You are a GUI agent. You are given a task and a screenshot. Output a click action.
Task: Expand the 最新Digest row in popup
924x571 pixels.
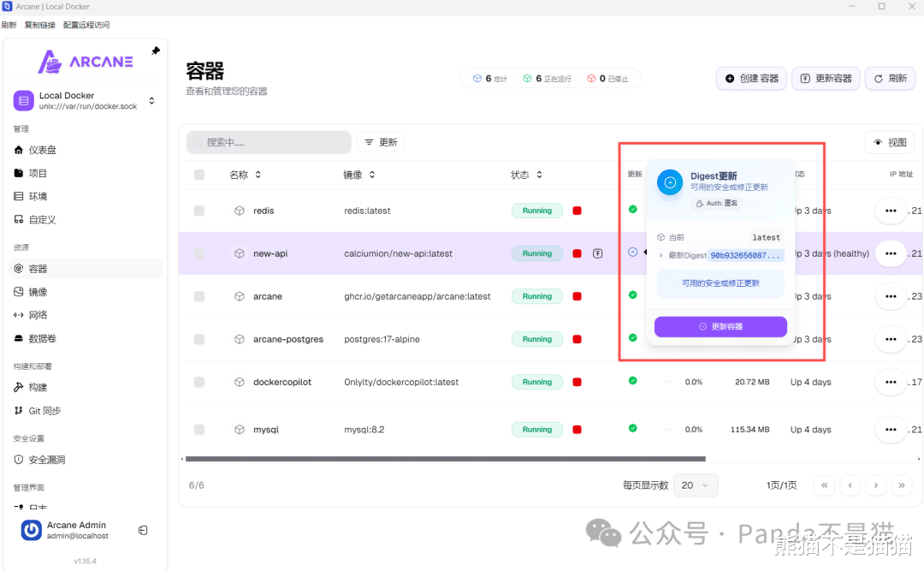(x=720, y=255)
